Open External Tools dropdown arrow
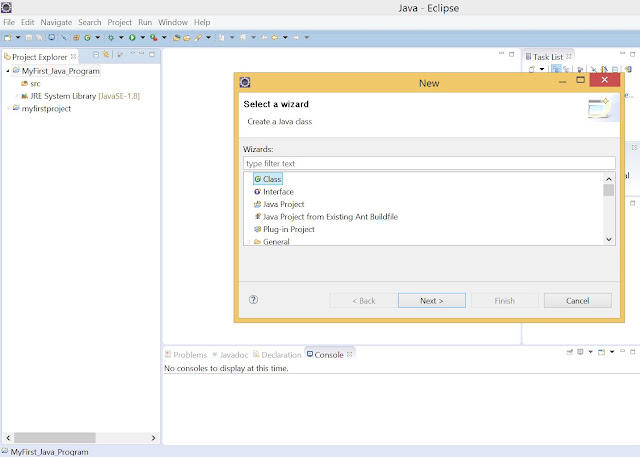Screen dimensions: 640x457 click(164, 38)
